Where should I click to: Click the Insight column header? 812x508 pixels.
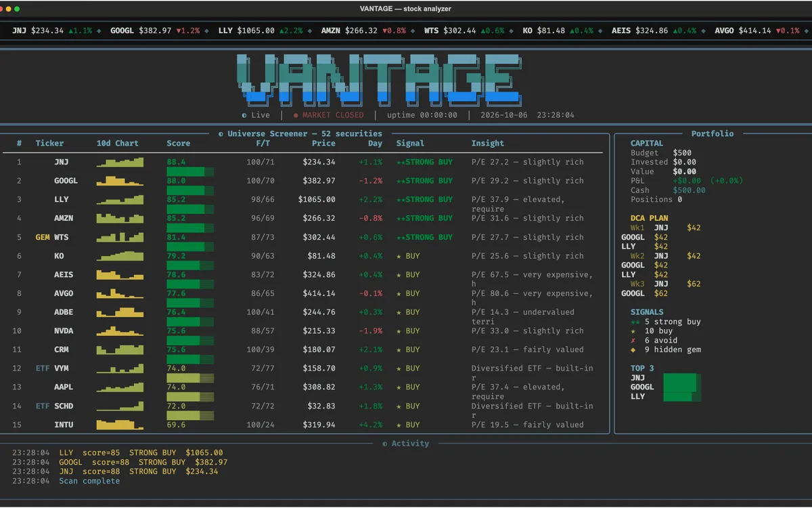coord(488,144)
